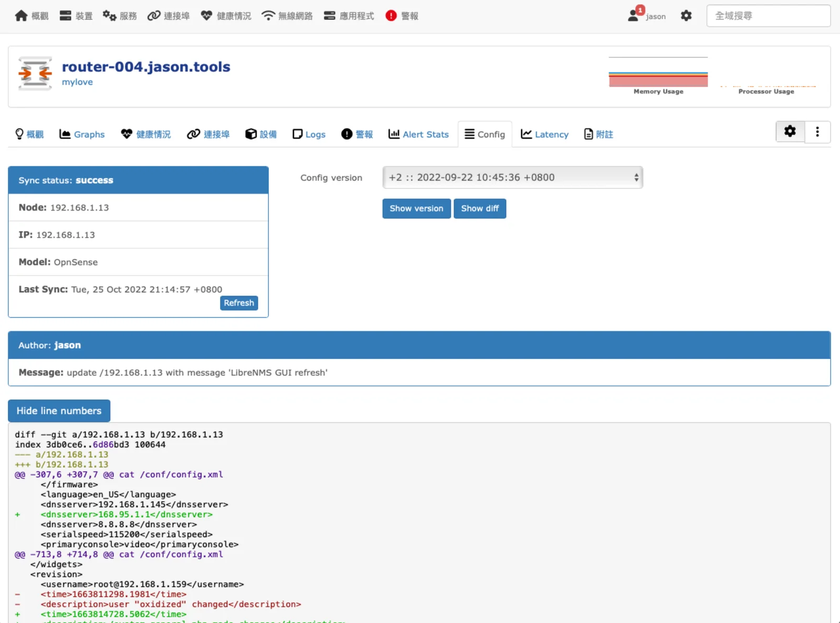Open the 服務 services gears icon

coord(109,16)
